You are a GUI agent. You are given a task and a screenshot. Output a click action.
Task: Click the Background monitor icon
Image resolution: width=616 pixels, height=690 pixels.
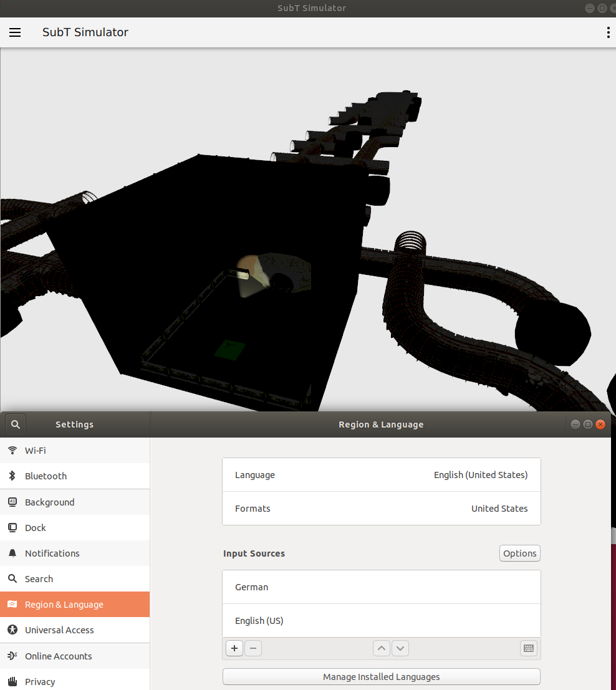click(13, 502)
